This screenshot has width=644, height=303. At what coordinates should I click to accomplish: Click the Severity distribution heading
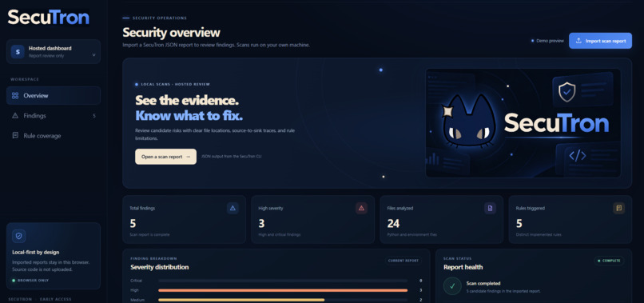pyautogui.click(x=159, y=267)
